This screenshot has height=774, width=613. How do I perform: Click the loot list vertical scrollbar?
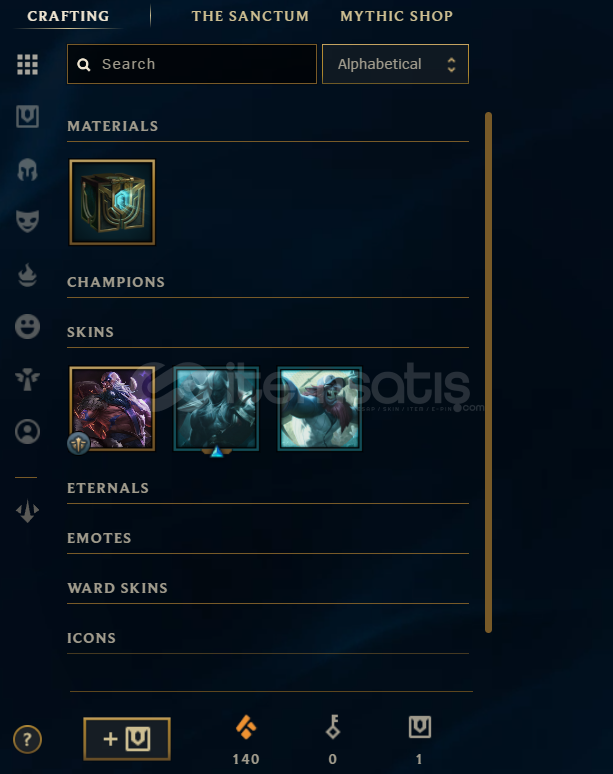point(488,372)
